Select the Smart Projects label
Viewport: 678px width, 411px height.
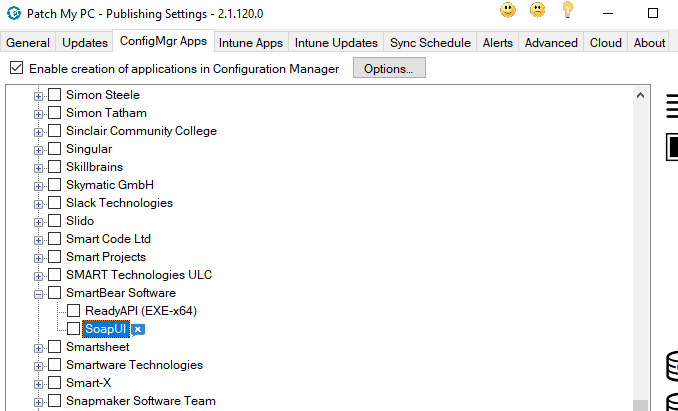(x=106, y=257)
